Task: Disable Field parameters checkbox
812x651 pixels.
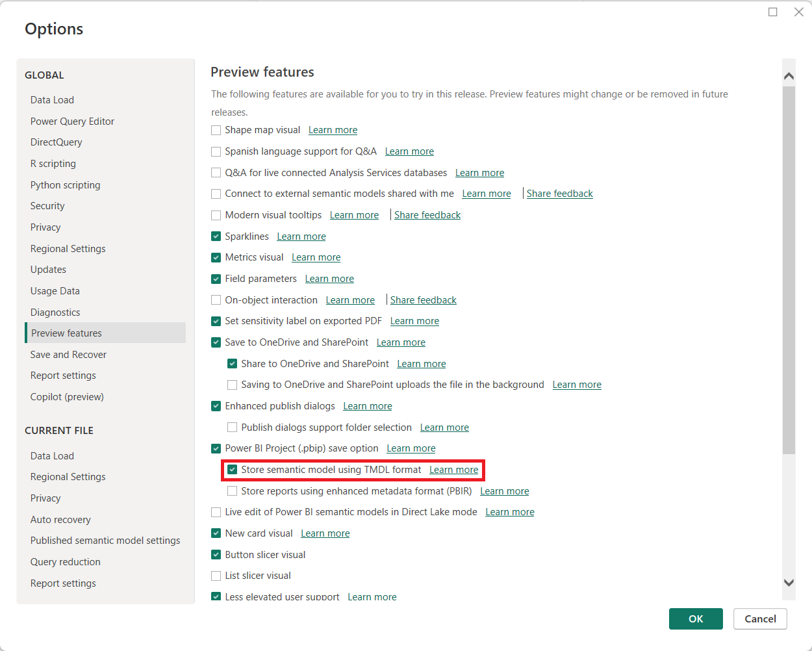Action: [x=216, y=279]
